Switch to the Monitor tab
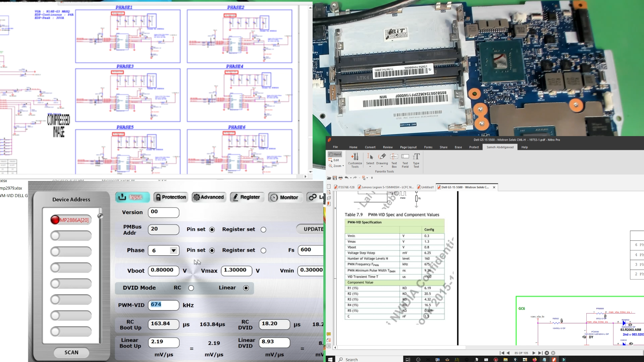This screenshot has width=644, height=362. 285,197
